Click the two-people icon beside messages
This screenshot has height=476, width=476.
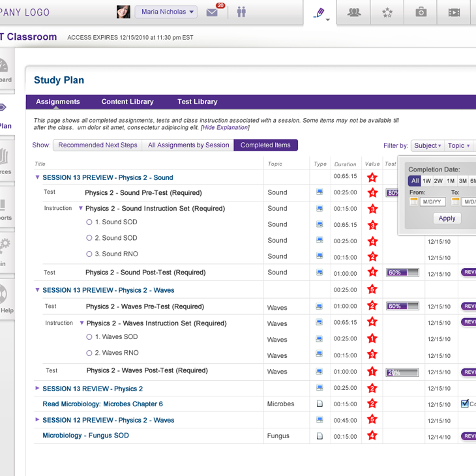point(242,12)
